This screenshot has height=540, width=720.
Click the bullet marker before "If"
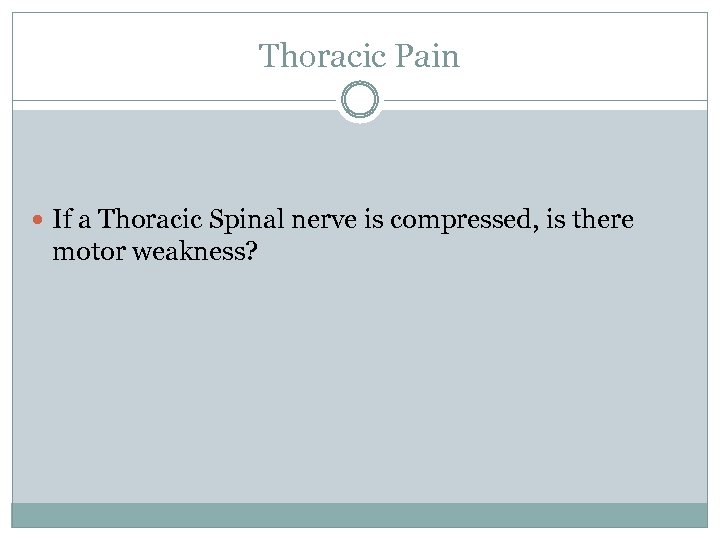click(x=39, y=220)
